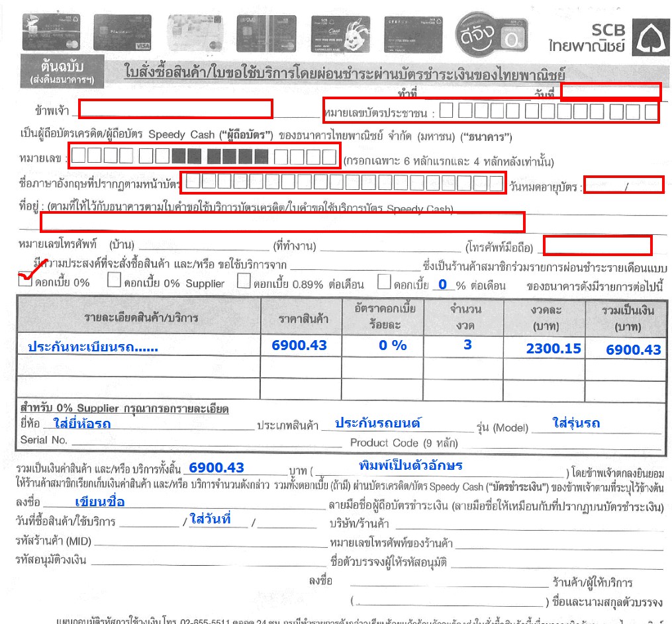Click the ลงชื่อ signature field เขียนชื่อ
This screenshot has width=672, height=624.
[184, 502]
